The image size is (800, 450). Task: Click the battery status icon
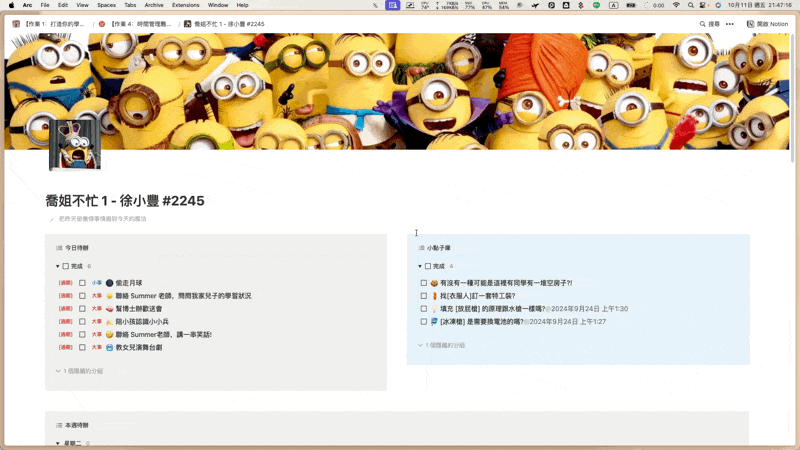pyautogui.click(x=631, y=5)
